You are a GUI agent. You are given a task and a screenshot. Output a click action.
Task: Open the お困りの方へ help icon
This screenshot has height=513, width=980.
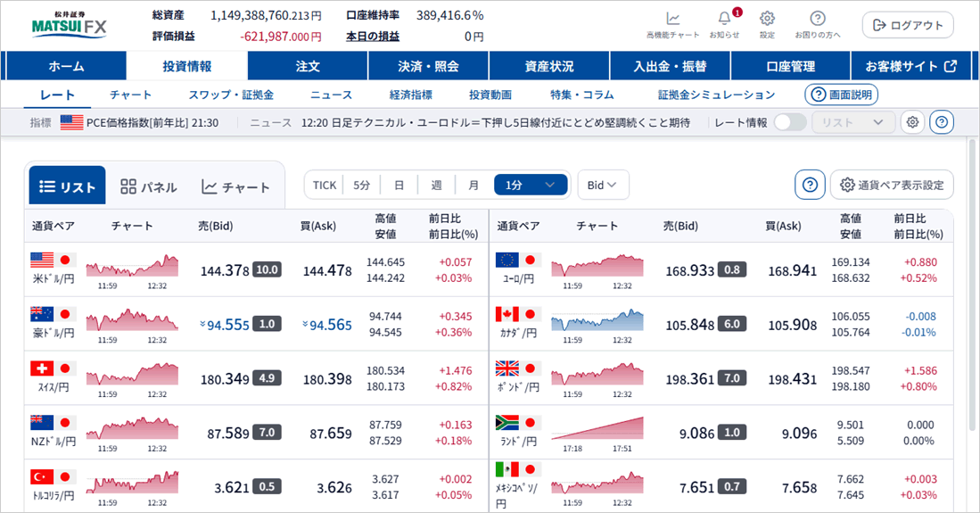[x=818, y=25]
